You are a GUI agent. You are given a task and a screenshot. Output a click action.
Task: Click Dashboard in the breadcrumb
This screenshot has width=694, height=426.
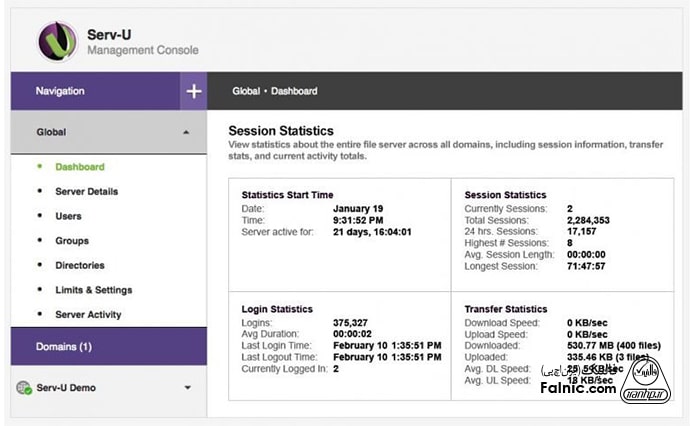coord(294,91)
